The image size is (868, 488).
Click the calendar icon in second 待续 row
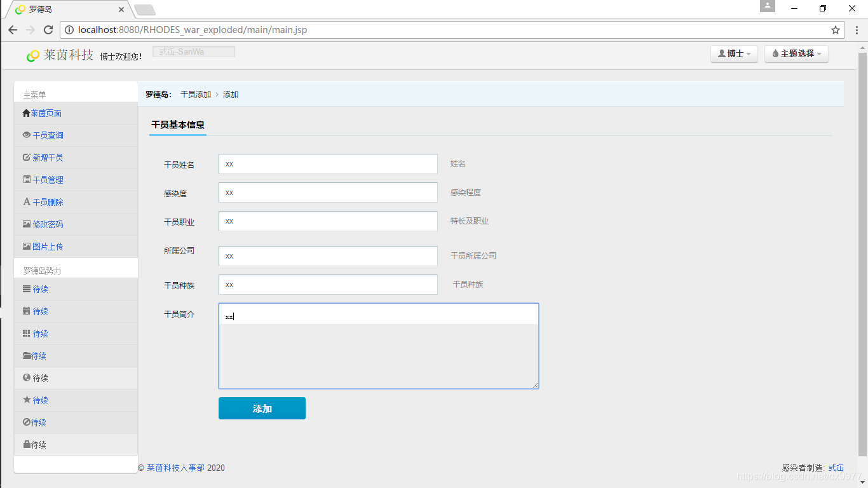[x=27, y=311]
